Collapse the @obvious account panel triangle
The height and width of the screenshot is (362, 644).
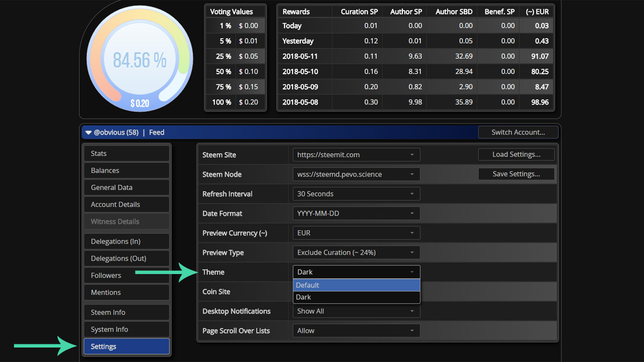(x=89, y=132)
